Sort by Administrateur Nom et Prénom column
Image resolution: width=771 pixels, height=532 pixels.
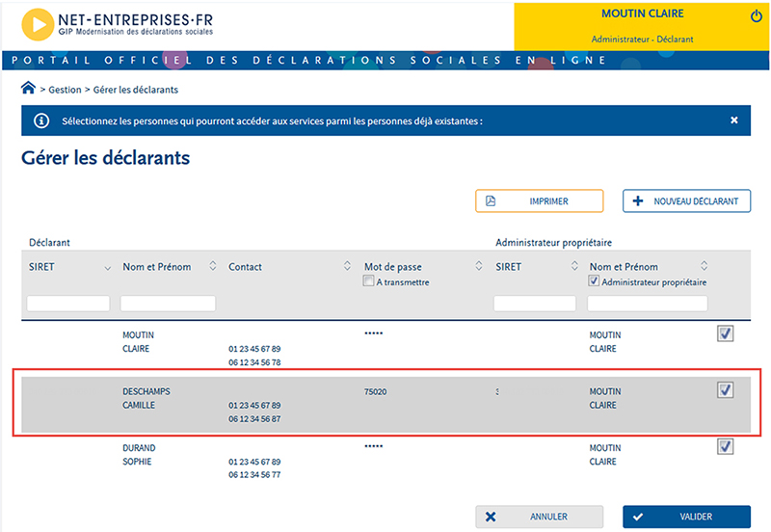tap(705, 266)
